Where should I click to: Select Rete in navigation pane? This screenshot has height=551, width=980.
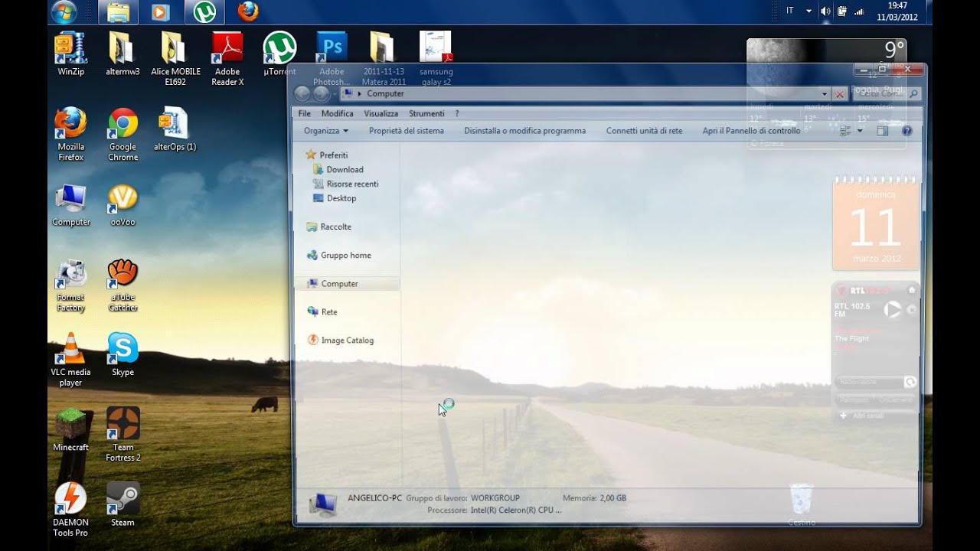pyautogui.click(x=322, y=311)
